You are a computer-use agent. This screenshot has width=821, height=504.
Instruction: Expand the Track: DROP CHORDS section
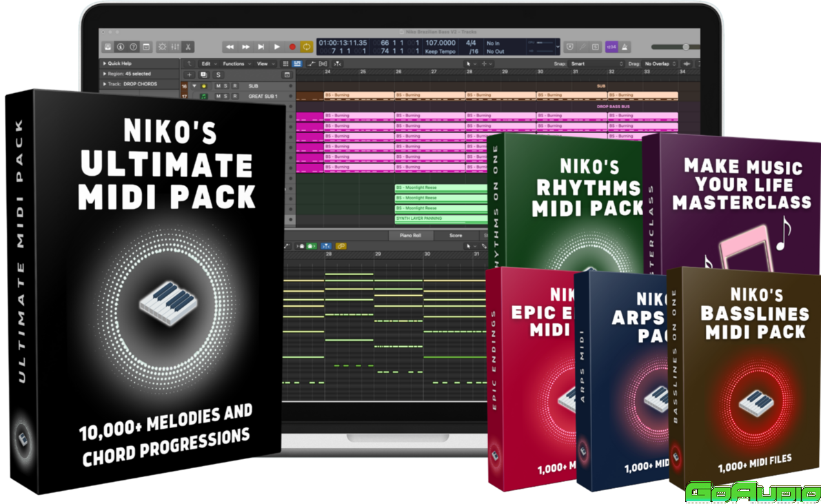[105, 84]
